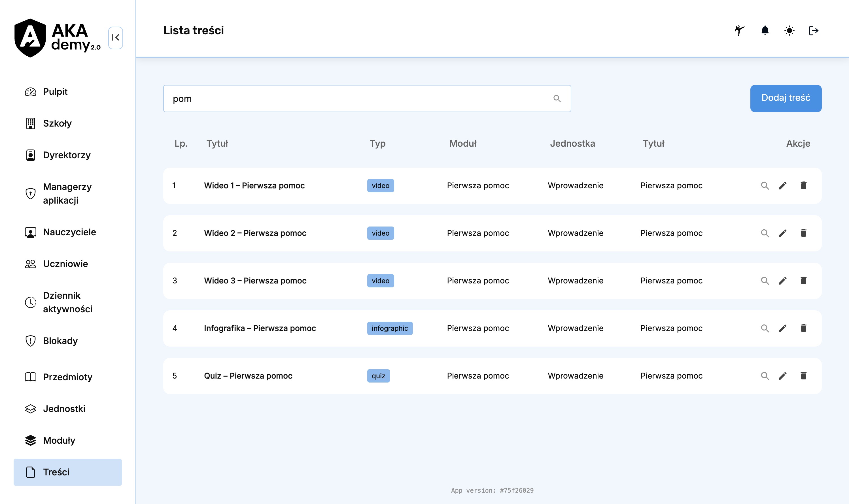Delete Wideo 3 – Pierwsza pomoc row
This screenshot has width=849, height=504.
click(803, 281)
